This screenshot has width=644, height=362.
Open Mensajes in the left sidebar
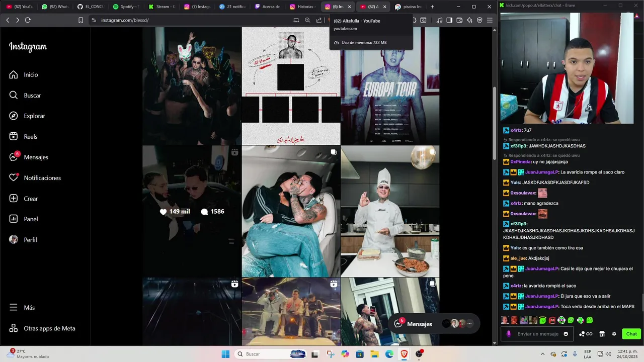(x=29, y=157)
